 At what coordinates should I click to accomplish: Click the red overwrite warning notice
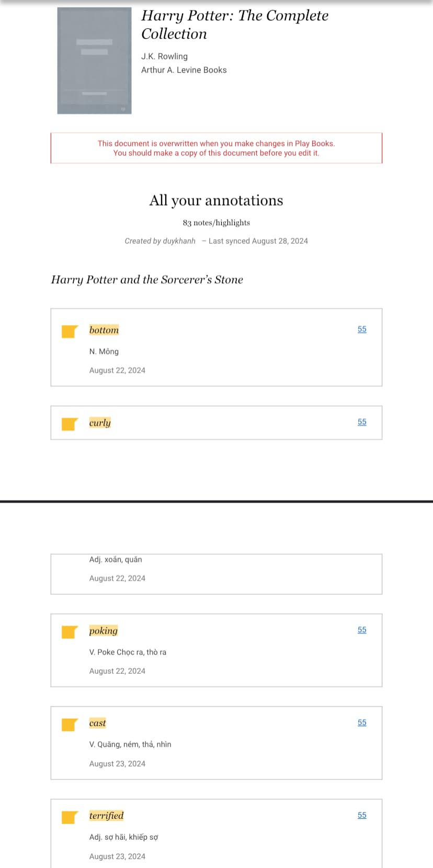pos(216,148)
